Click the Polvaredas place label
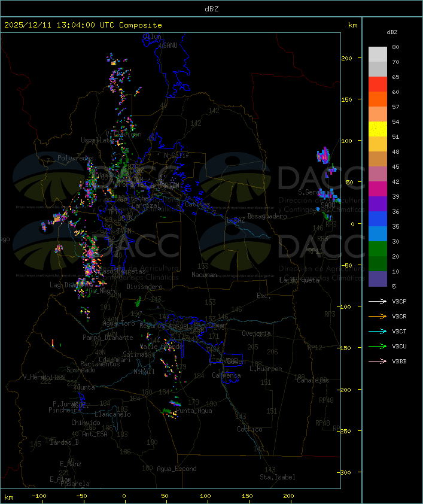 (x=75, y=158)
